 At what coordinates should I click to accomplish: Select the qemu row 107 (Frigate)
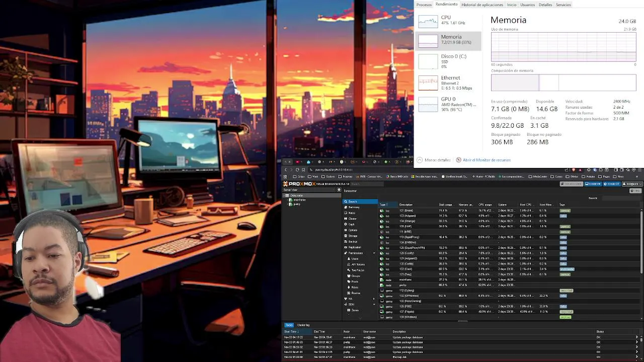509,312
